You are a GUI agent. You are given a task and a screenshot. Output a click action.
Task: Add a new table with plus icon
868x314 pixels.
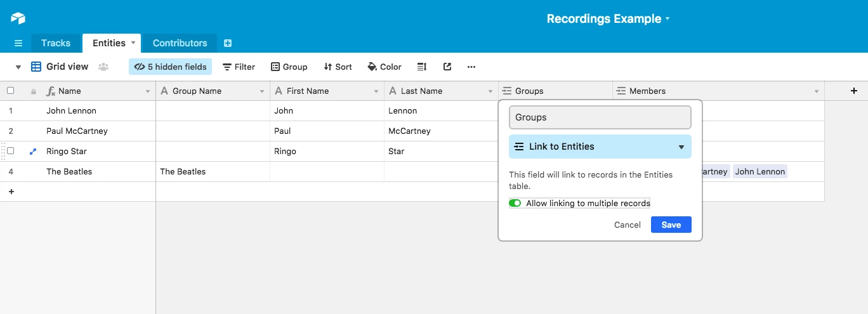tap(228, 43)
